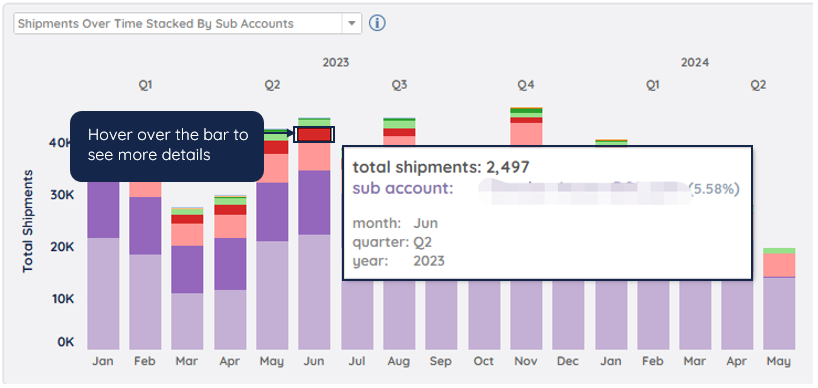Open the Shipments Over Time chart dropdown arrow
This screenshot has width=818, height=388.
[352, 23]
